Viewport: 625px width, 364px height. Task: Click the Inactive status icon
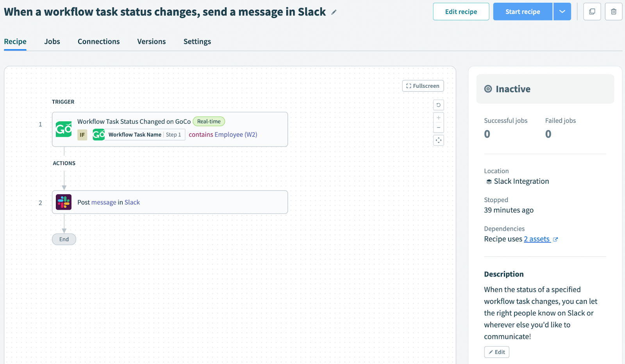tap(488, 89)
